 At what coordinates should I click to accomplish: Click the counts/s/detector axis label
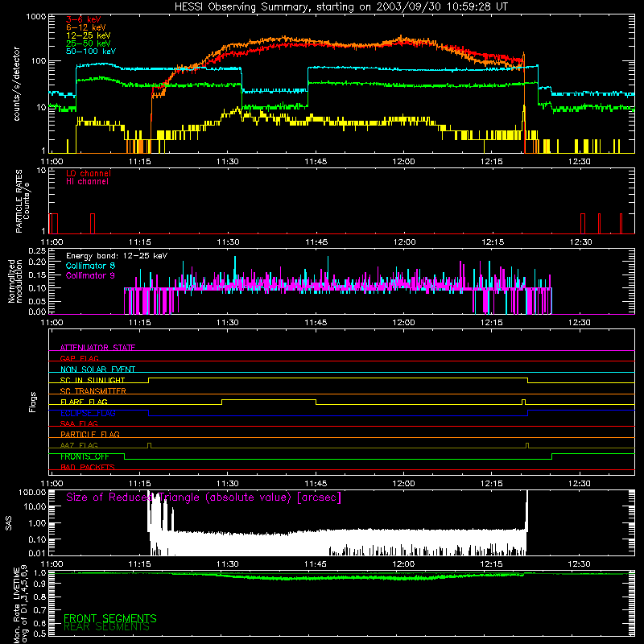(16, 84)
